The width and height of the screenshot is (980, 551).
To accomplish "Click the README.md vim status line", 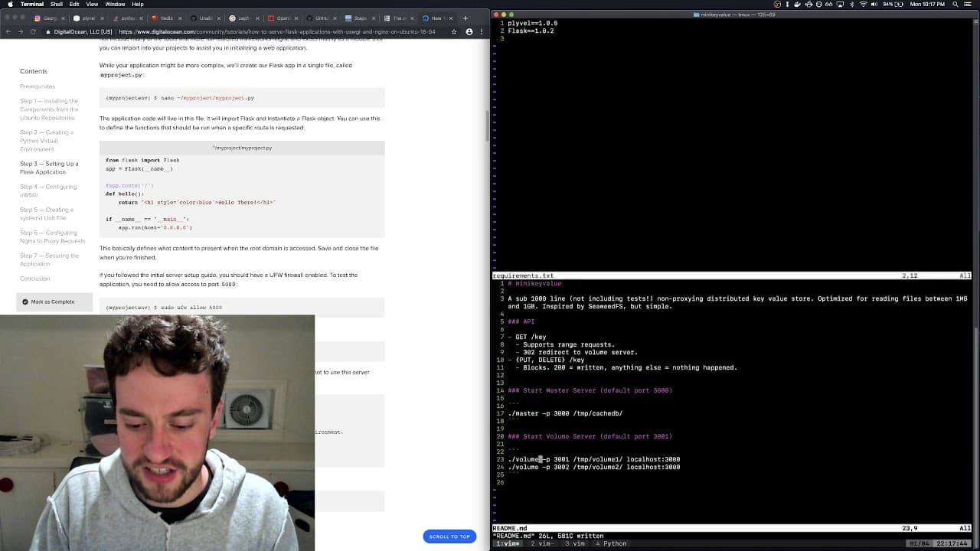I will (733, 528).
